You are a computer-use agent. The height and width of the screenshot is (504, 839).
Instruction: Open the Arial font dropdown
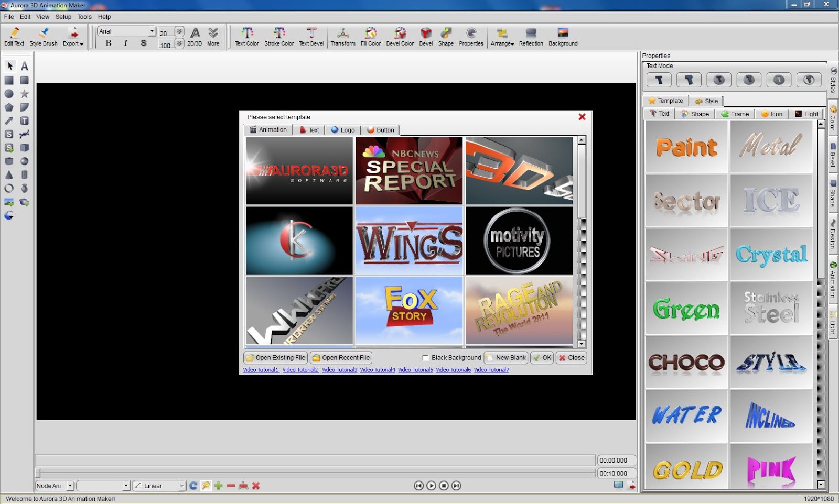click(152, 31)
